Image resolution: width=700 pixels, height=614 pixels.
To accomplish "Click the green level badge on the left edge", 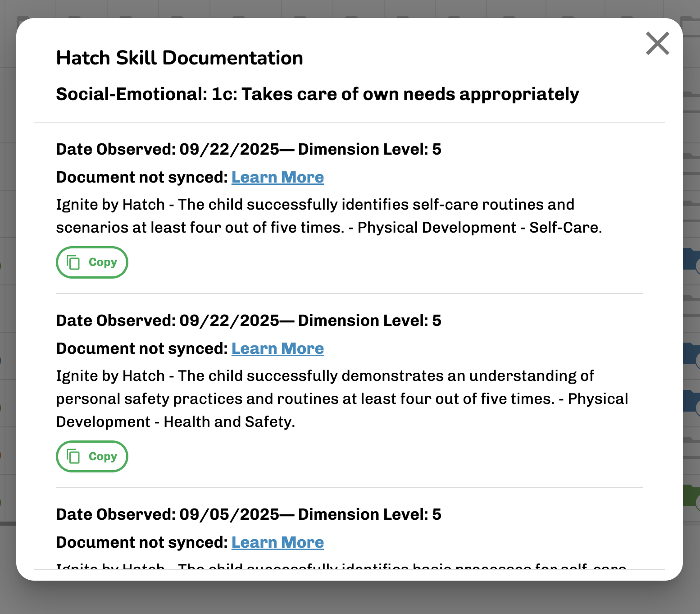I will (x=1, y=265).
